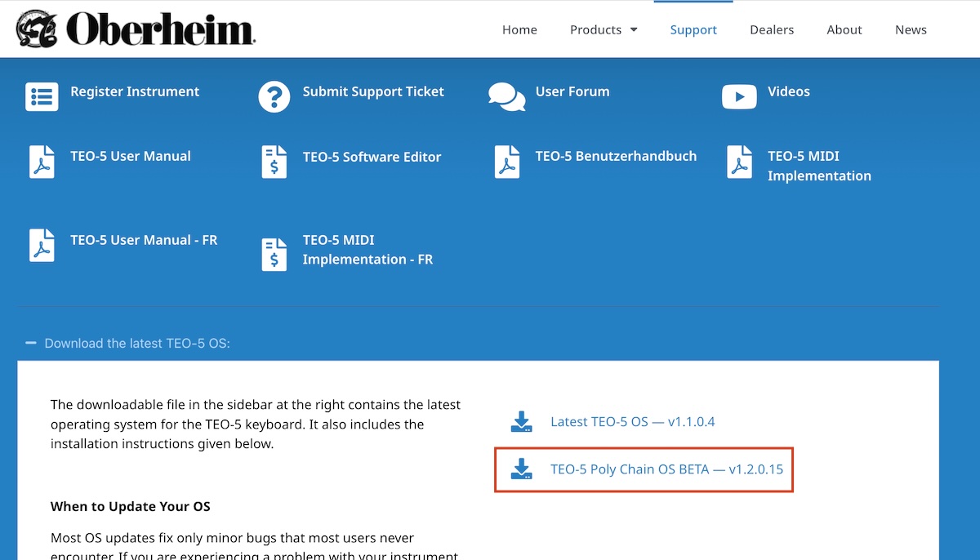Open the TEO-5 User Manual link
Viewport: 980px width, 560px height.
click(x=131, y=156)
